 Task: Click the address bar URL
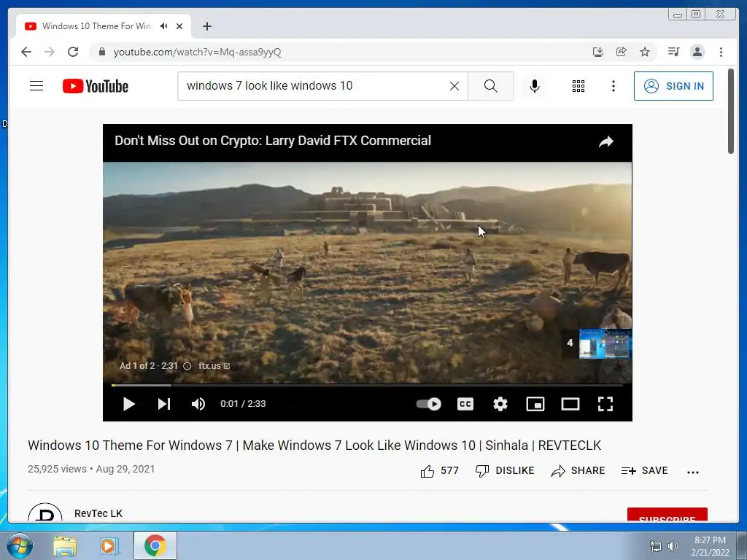[x=197, y=52]
